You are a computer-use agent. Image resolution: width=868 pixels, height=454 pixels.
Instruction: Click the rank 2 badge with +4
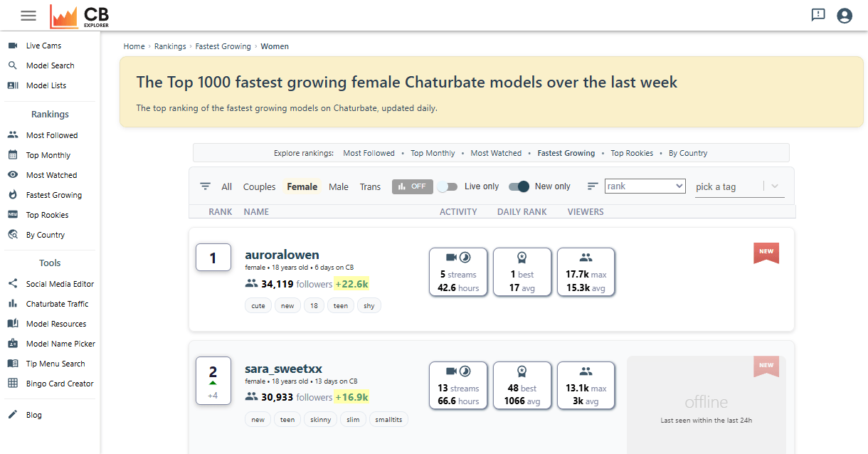point(213,381)
